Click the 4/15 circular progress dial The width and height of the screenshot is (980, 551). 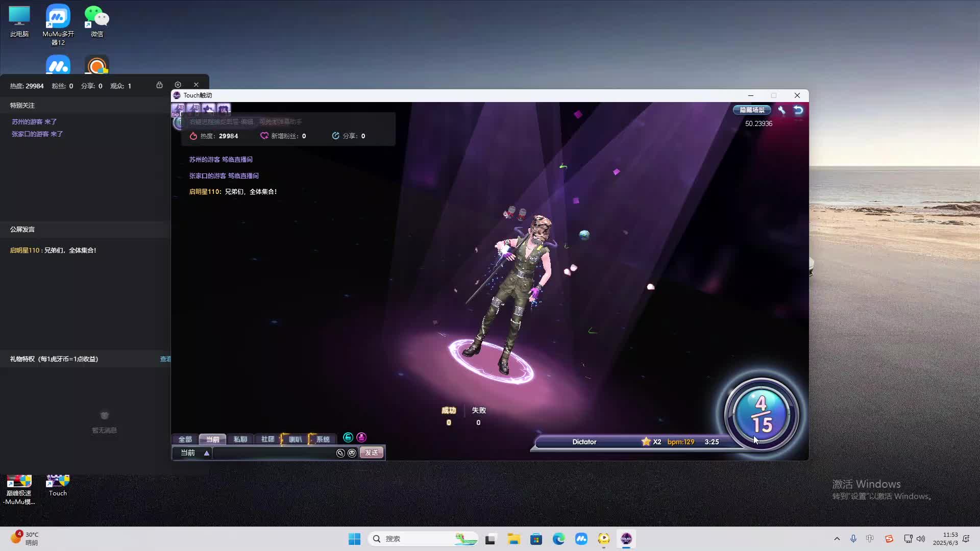761,414
